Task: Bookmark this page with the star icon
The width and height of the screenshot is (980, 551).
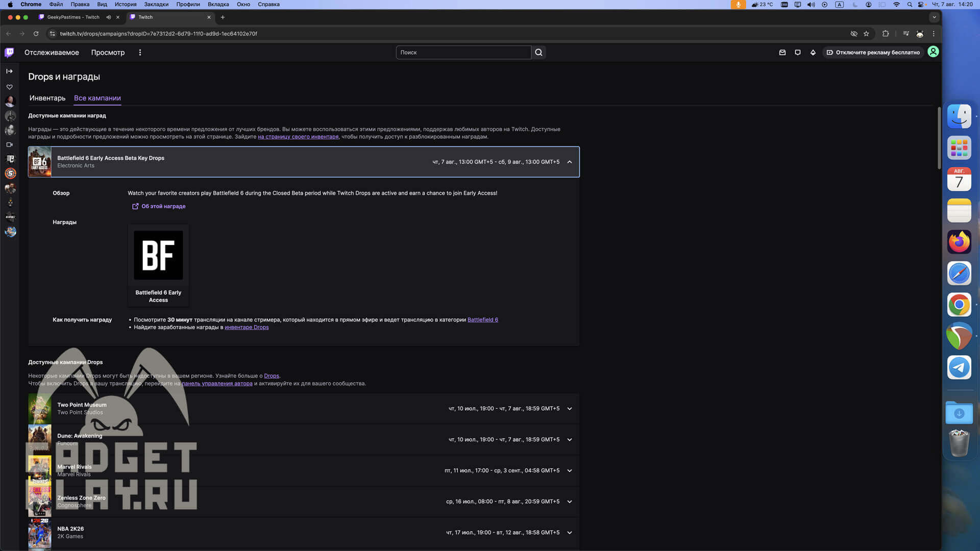Action: pyautogui.click(x=866, y=34)
